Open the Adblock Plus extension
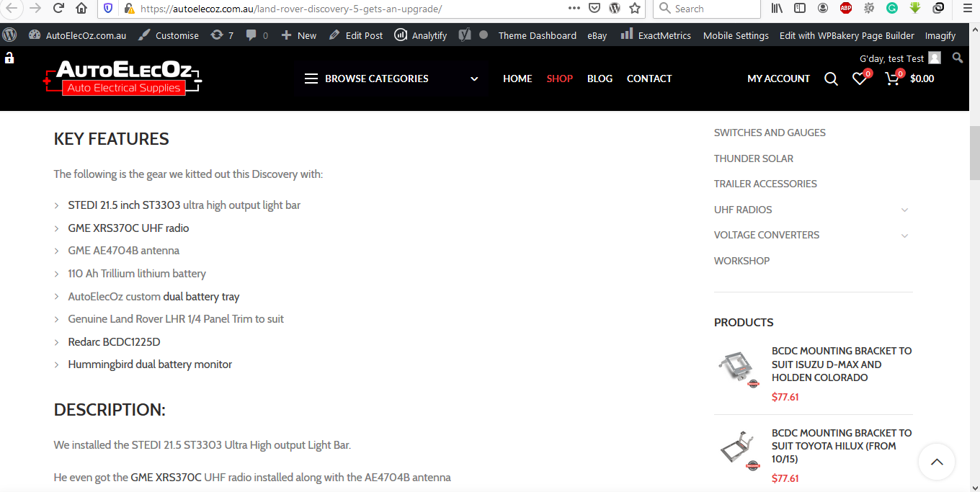Screen dimensions: 980x492 point(846,9)
